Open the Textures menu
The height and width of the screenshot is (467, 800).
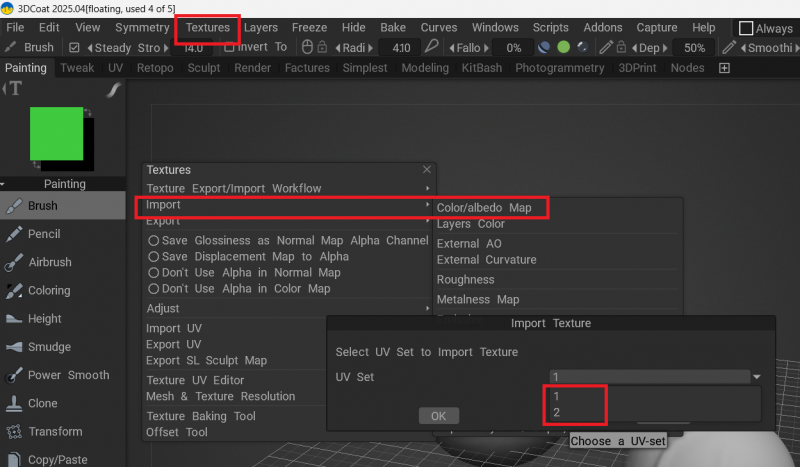(207, 28)
